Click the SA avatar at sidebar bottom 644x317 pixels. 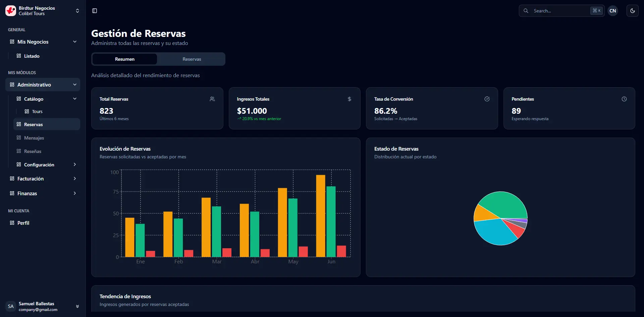point(11,306)
